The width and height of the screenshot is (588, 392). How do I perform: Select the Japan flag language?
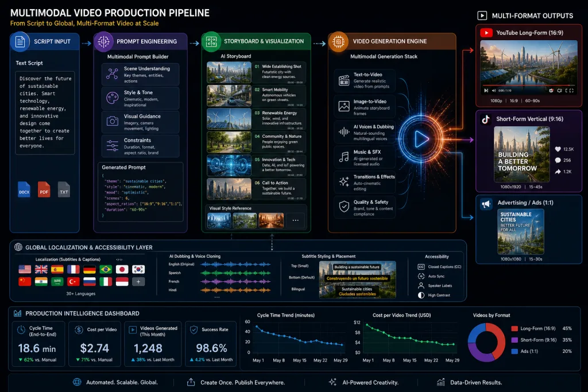[x=122, y=269]
